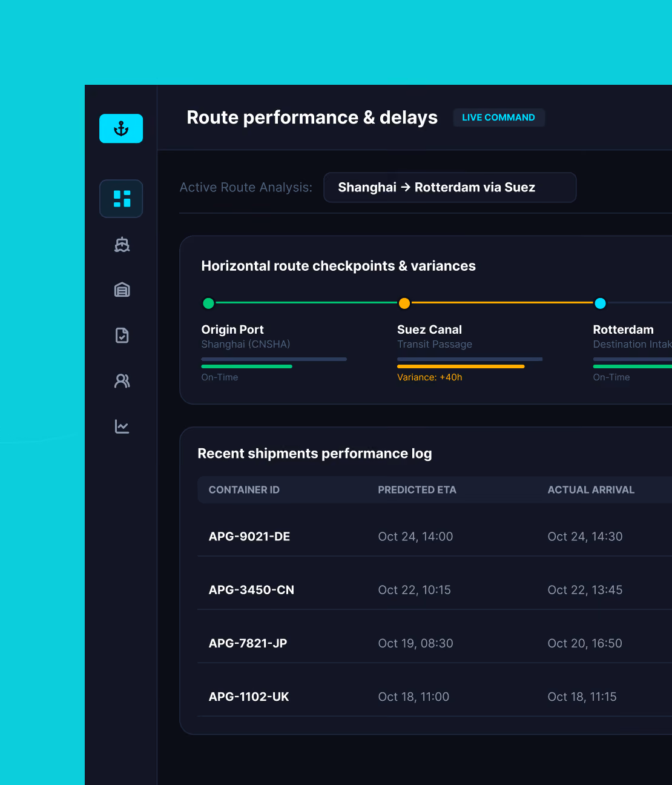The width and height of the screenshot is (672, 785).
Task: Open the dashboard grid icon in sidebar
Action: point(121,199)
